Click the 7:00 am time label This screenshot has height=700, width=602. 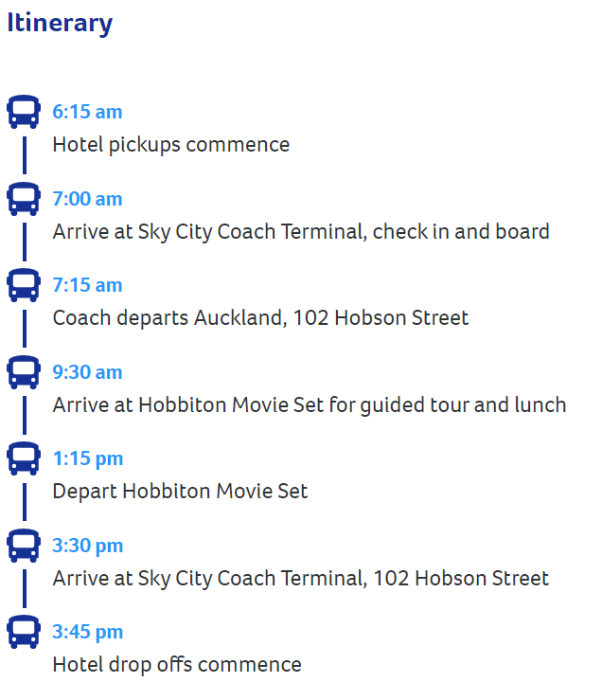tap(87, 199)
